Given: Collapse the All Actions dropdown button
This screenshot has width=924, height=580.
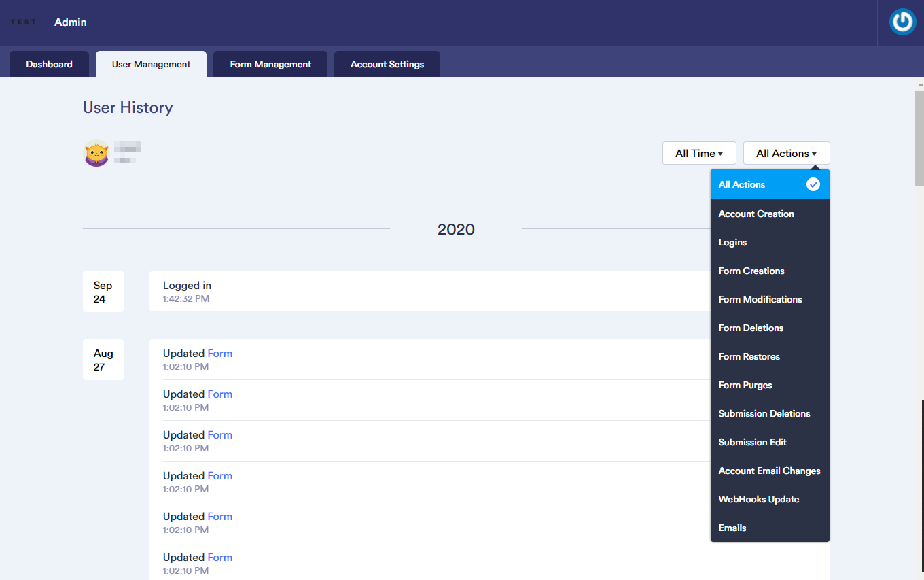Looking at the screenshot, I should click(x=786, y=153).
